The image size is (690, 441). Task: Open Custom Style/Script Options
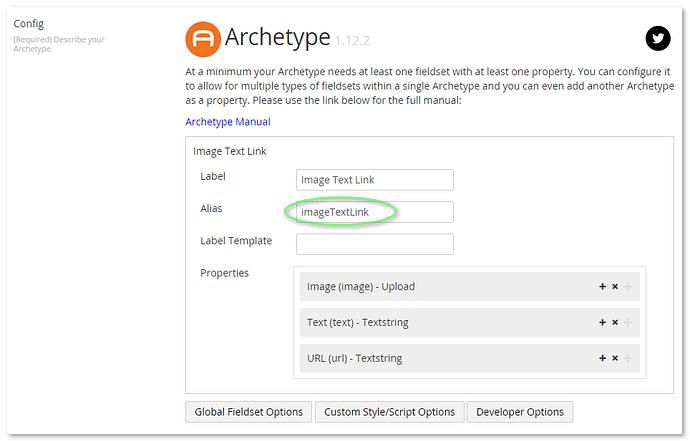[389, 412]
